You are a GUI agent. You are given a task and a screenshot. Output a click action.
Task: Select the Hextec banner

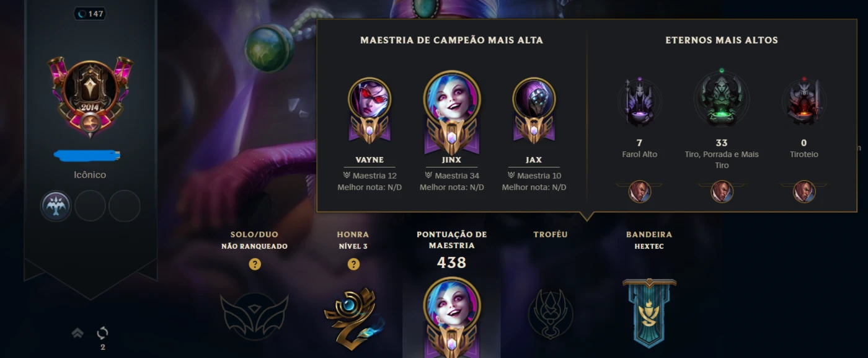(649, 312)
